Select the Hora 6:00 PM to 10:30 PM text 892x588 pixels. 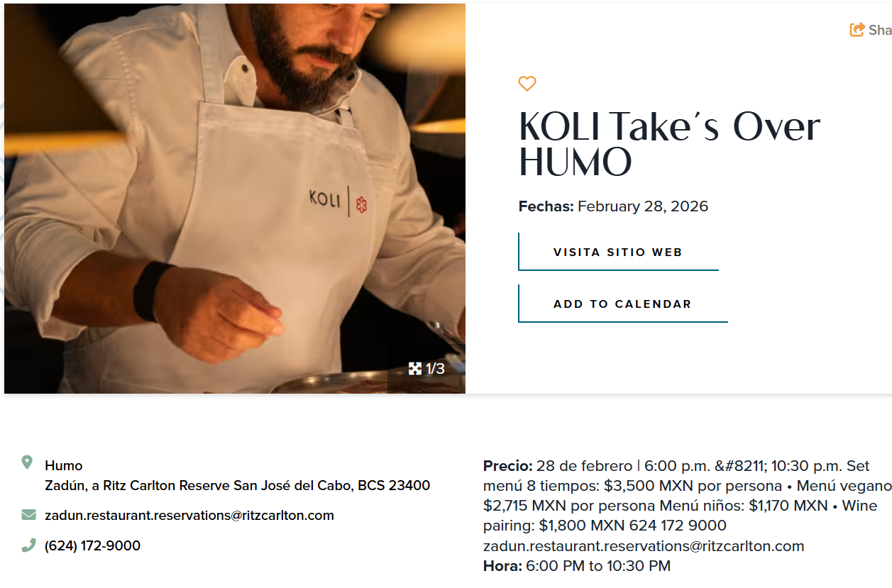(577, 566)
